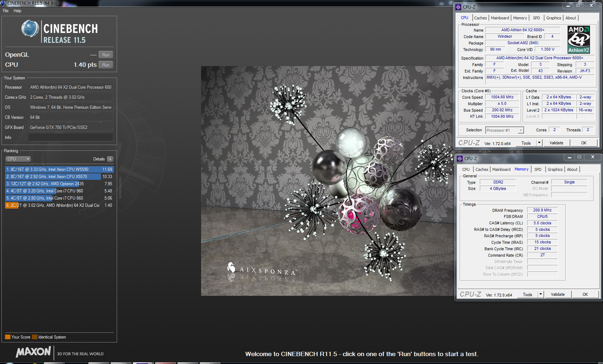Screen dimensions: 603x364
Task: Switch to Mainboard tab in top CPU-Z window
Action: pyautogui.click(x=500, y=18)
